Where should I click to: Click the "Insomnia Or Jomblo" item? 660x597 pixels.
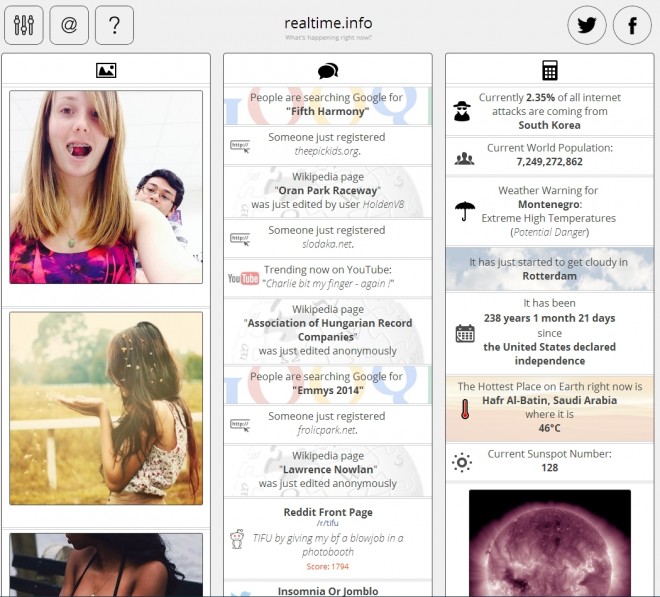(328, 591)
